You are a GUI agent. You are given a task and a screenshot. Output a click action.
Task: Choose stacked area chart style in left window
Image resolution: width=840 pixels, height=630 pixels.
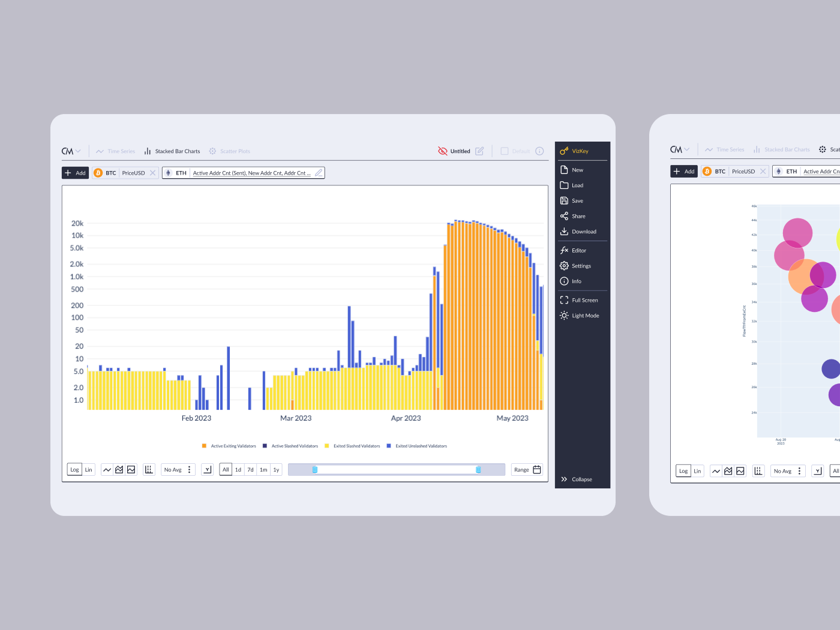[x=119, y=470]
